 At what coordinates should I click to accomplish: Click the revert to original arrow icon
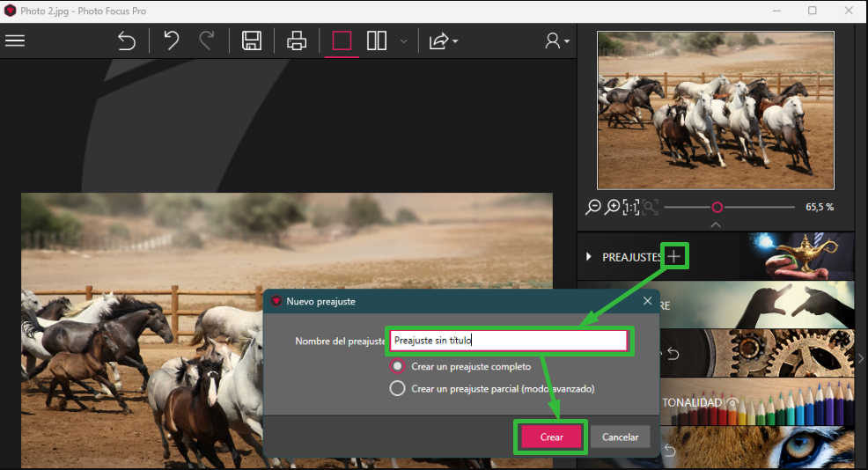point(127,41)
